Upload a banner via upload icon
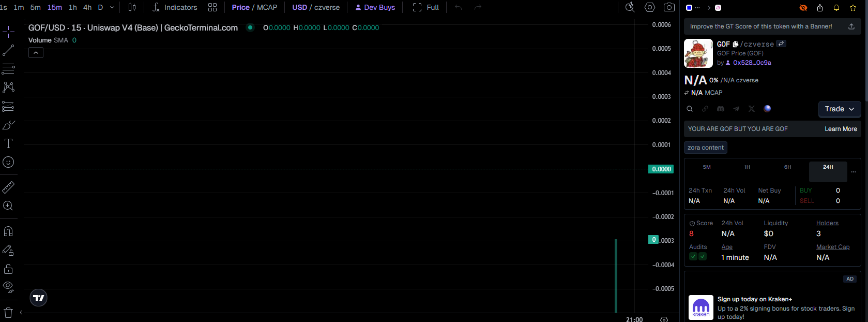Viewport: 868px width, 322px height. [851, 26]
